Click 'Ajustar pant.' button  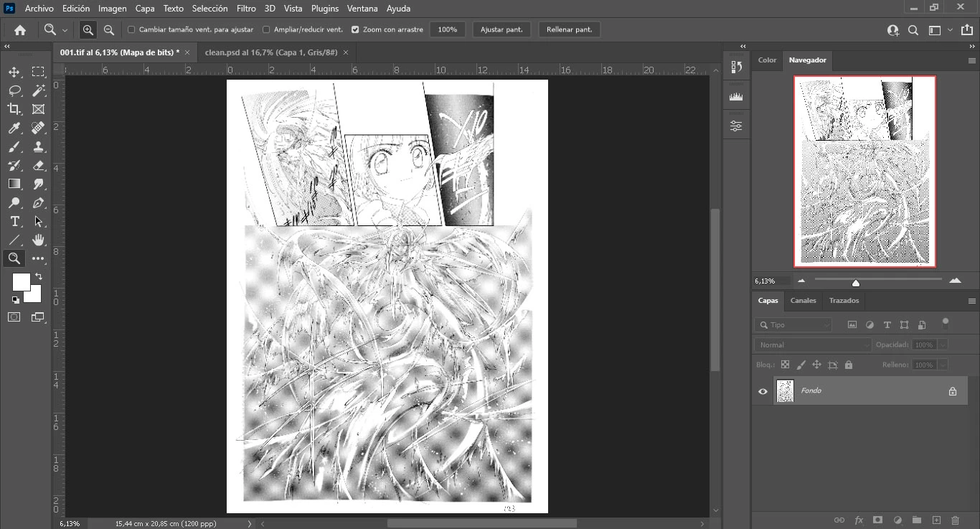tap(502, 30)
